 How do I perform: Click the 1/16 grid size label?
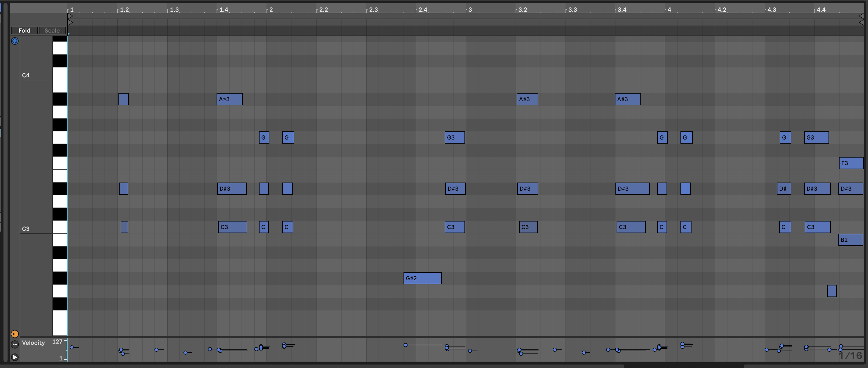point(851,355)
